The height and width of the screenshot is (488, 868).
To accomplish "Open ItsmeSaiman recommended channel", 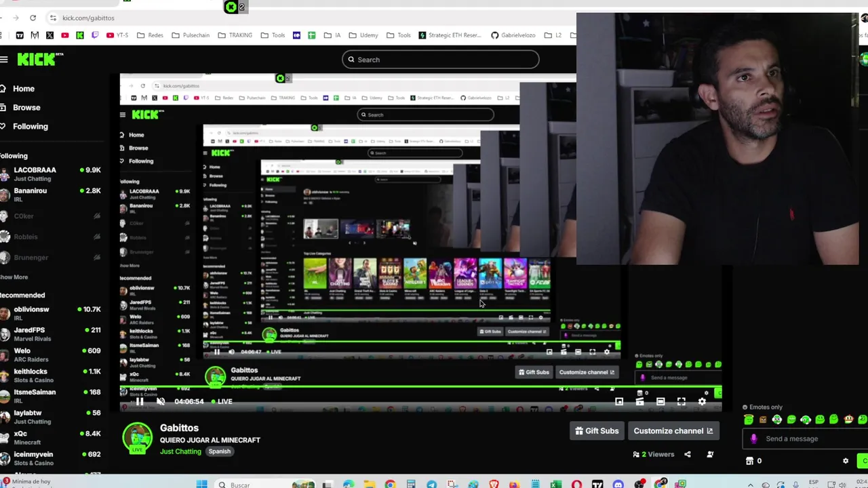I will (x=51, y=396).
